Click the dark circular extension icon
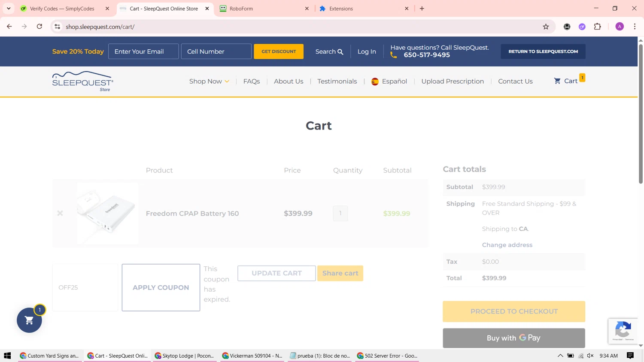This screenshot has height=362, width=644. click(x=567, y=27)
